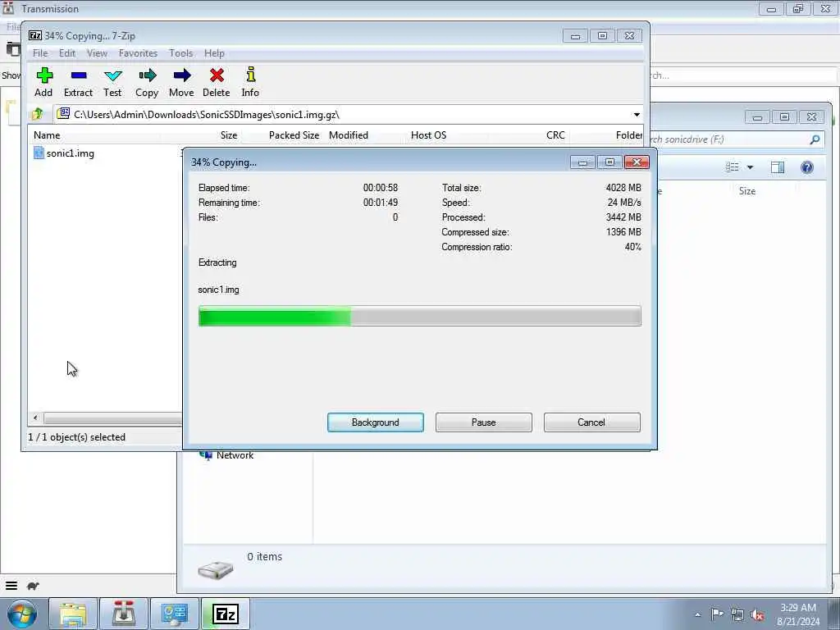The image size is (840, 630).
Task: Click the Background button
Action: (x=376, y=422)
